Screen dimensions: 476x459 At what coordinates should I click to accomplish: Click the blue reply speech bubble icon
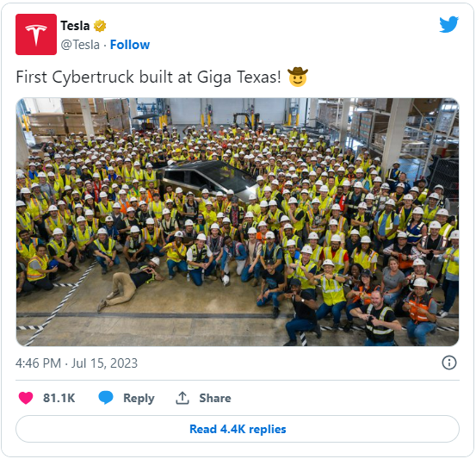106,398
